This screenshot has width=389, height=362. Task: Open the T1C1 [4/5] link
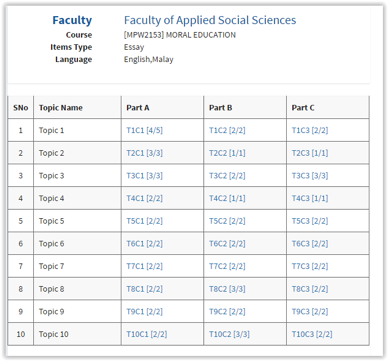click(x=144, y=130)
